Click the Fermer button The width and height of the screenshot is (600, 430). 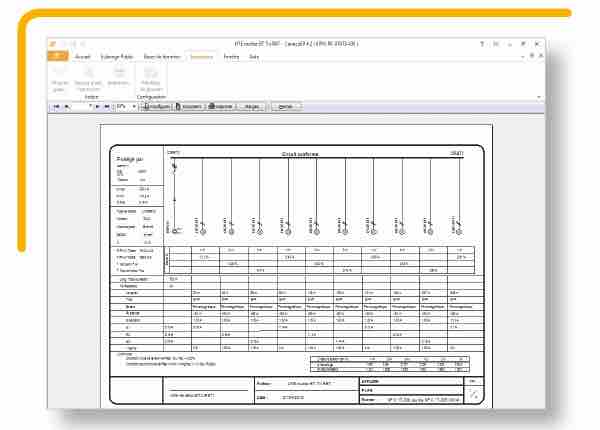285,103
